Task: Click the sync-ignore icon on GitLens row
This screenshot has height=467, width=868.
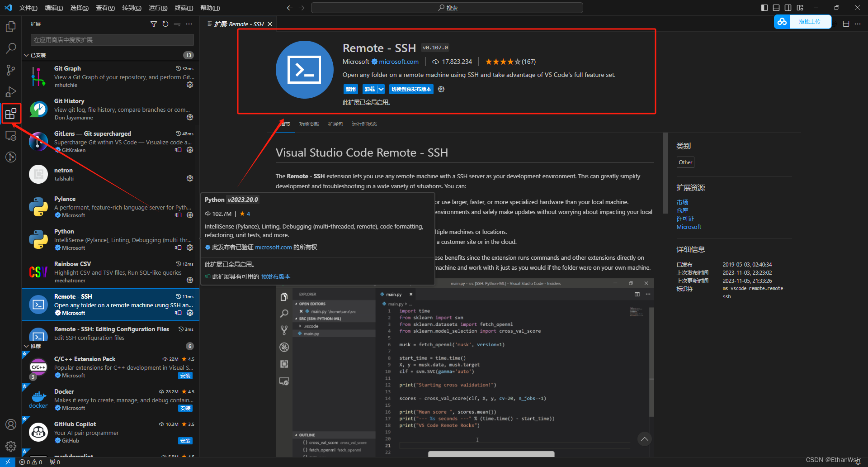Action: [178, 150]
